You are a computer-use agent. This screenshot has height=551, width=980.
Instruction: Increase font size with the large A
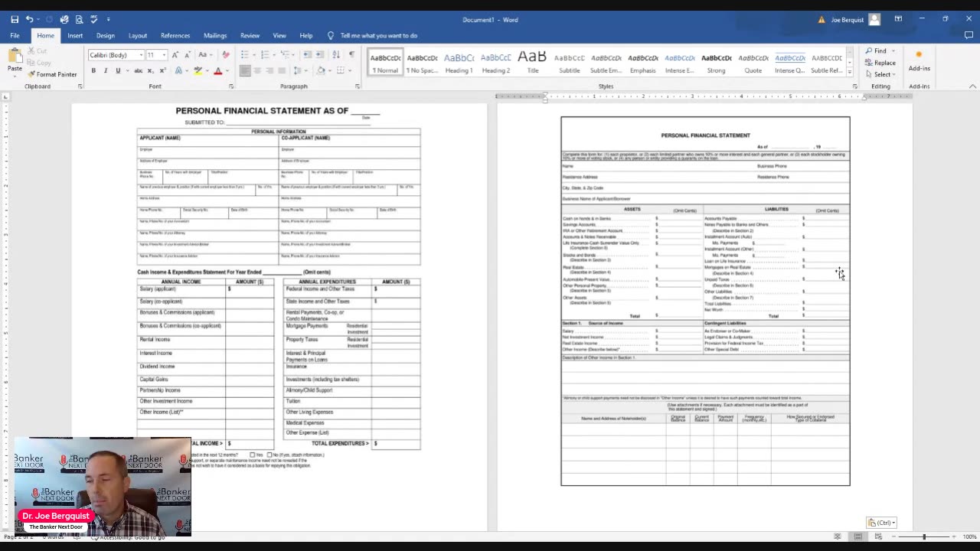click(x=175, y=55)
